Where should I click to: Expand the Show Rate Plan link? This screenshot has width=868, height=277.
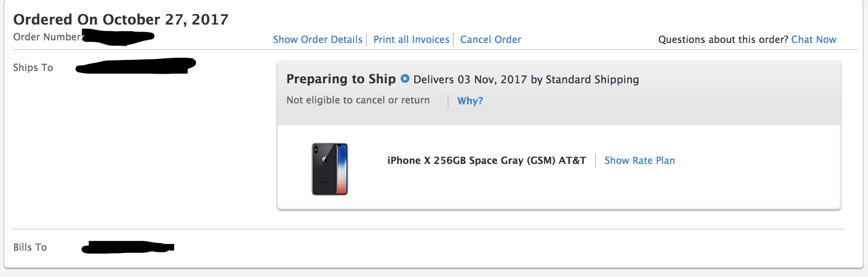click(639, 160)
